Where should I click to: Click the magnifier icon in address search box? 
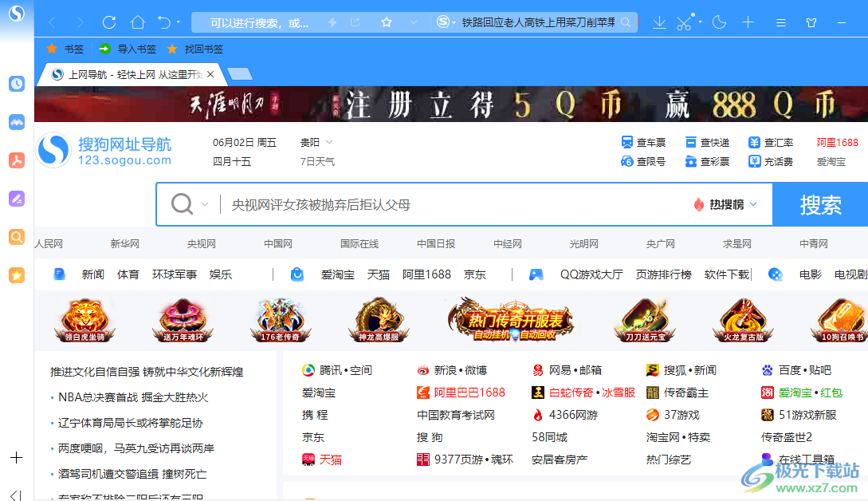pos(626,22)
